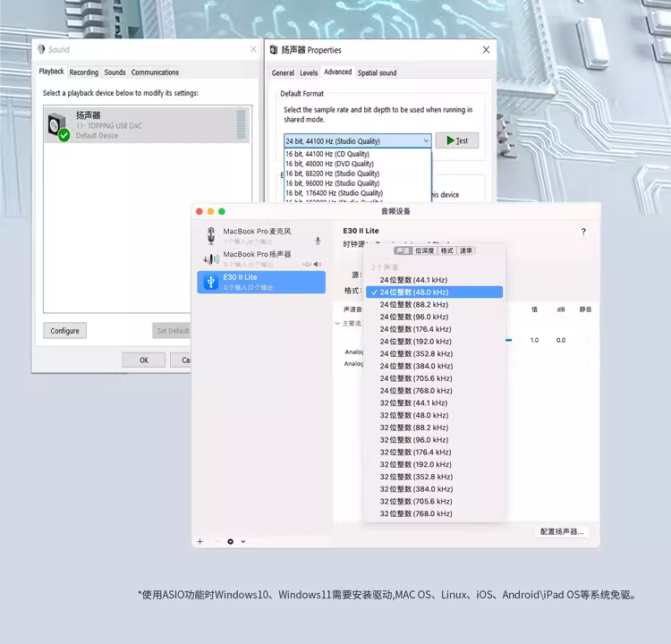This screenshot has width=671, height=644.
Task: Choose 16 bit, 48000 Hz (DVD Quality)
Action: tap(330, 164)
